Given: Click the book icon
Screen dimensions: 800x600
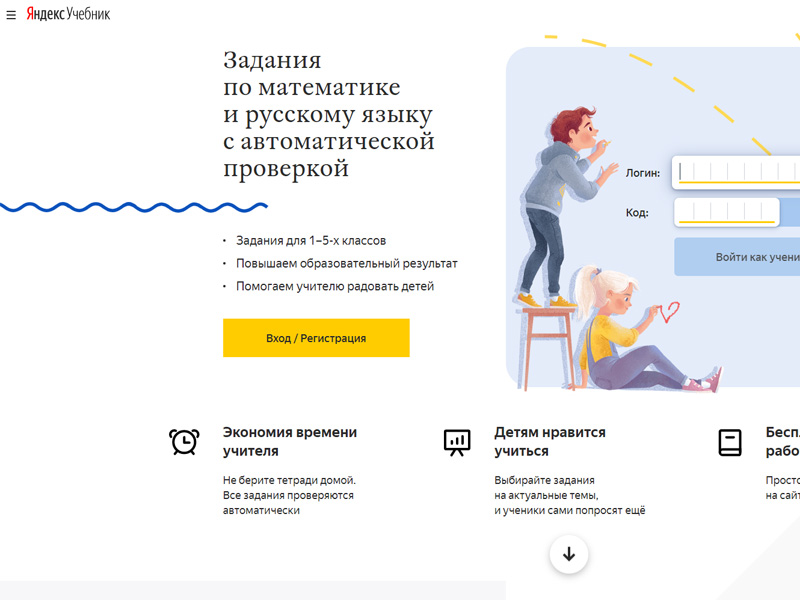Looking at the screenshot, I should point(730,442).
